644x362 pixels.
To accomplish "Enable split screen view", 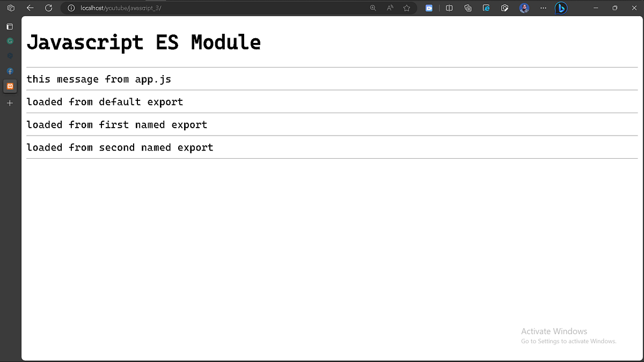I will [449, 8].
